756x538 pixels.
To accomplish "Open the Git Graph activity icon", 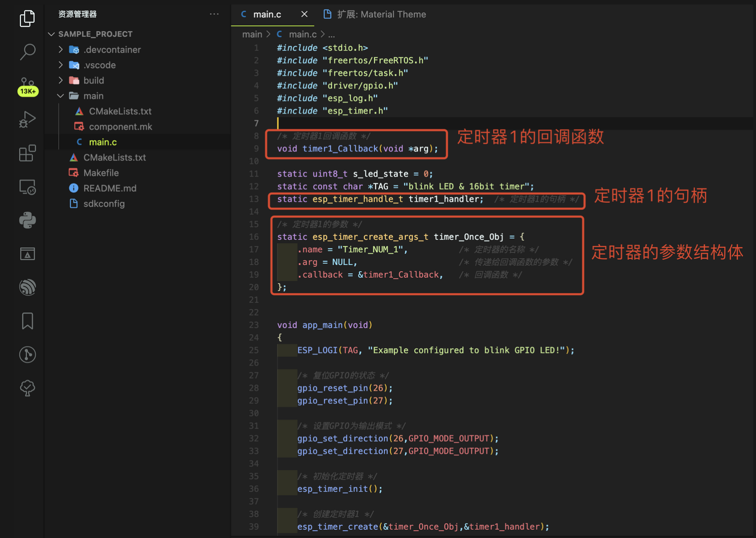I will coord(27,354).
